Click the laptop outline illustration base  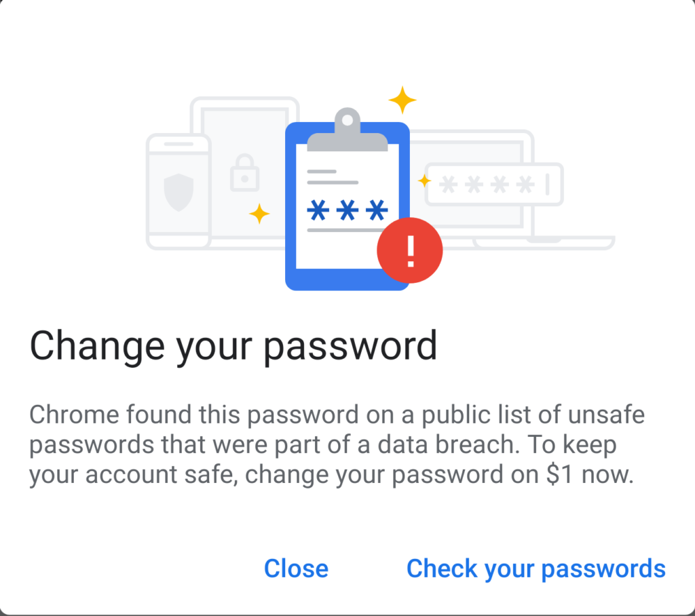point(544,242)
